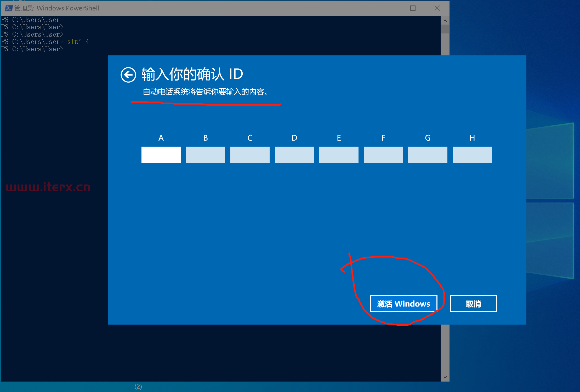
Task: Click the PowerShell scrollbar up arrow
Action: point(445,20)
